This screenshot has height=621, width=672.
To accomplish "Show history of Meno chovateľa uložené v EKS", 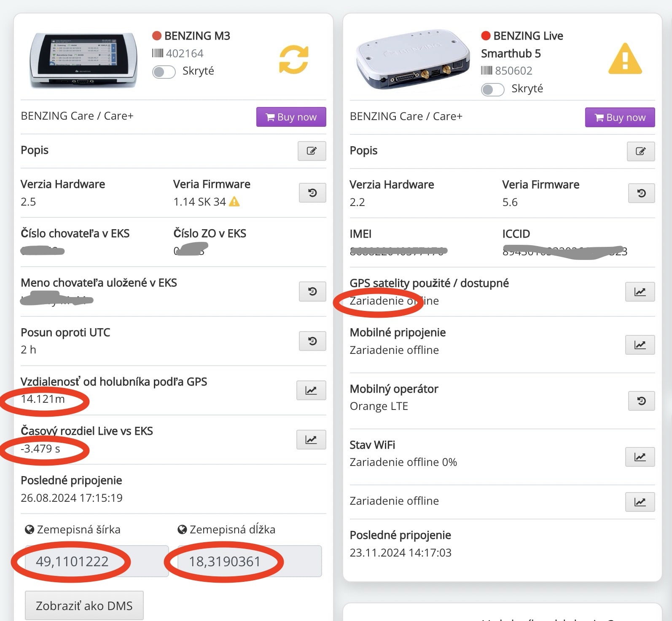I will pos(312,291).
